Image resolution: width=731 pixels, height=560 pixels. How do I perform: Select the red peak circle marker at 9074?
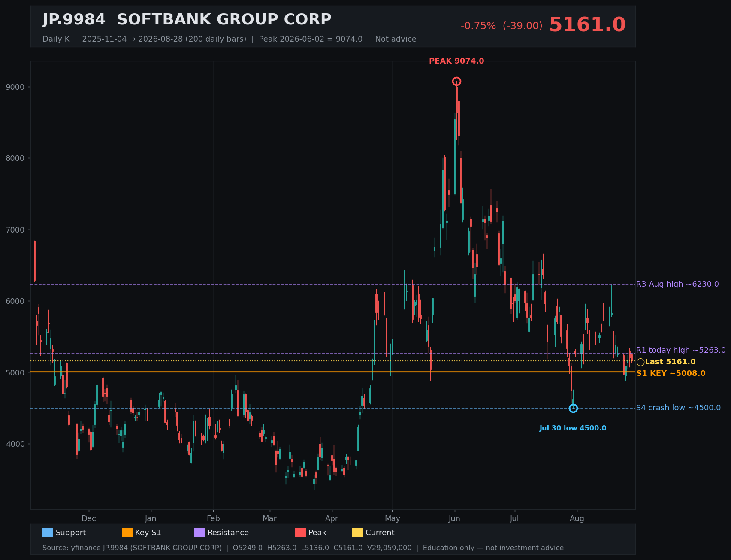(x=456, y=82)
